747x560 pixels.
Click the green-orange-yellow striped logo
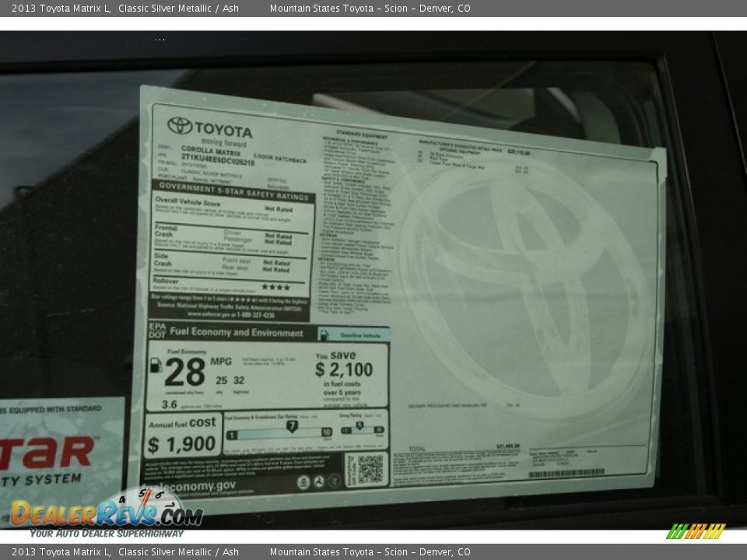click(696, 531)
